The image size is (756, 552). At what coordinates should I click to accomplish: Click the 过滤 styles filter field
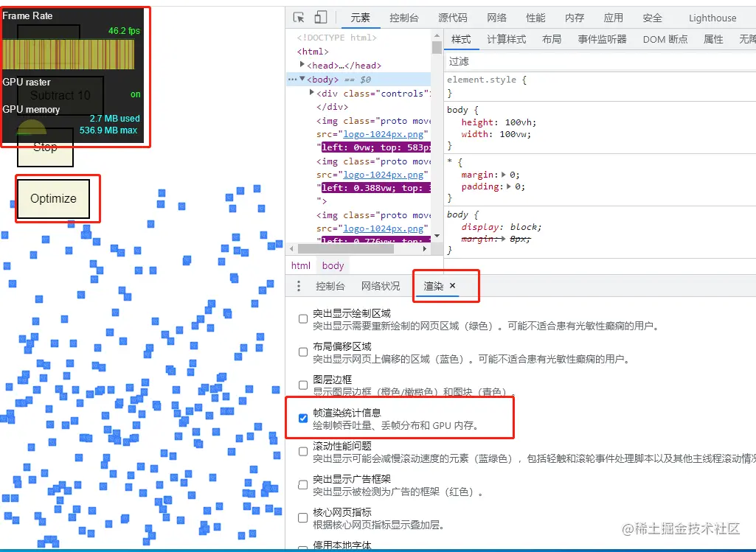[600, 61]
